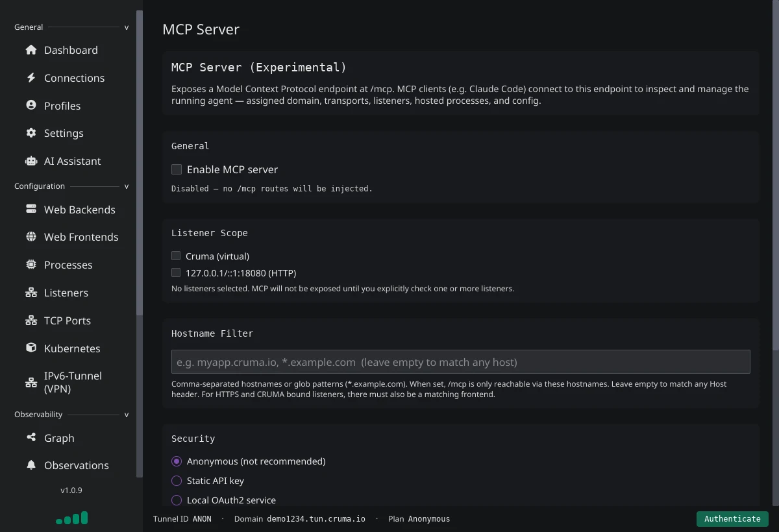
Task: Click the 'No listeners selected' notice
Action: [x=343, y=289]
